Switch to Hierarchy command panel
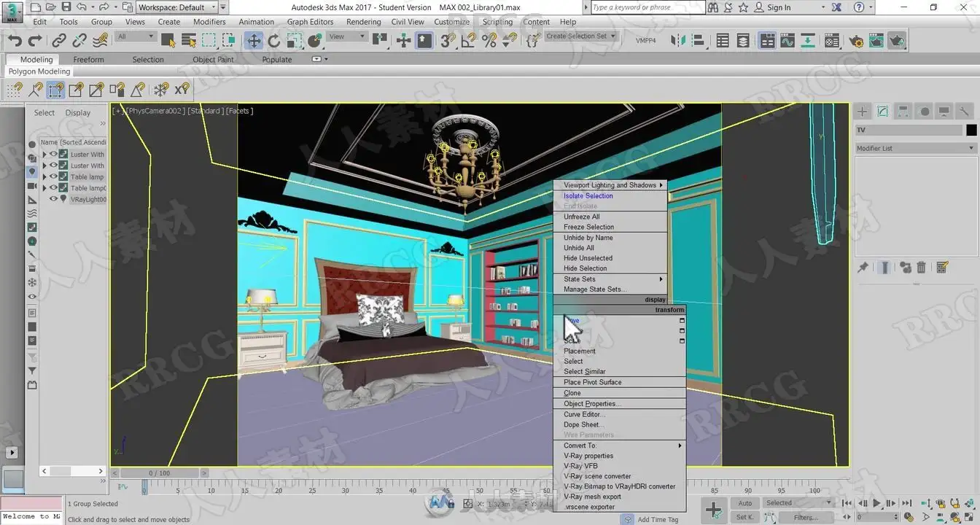 pyautogui.click(x=903, y=112)
